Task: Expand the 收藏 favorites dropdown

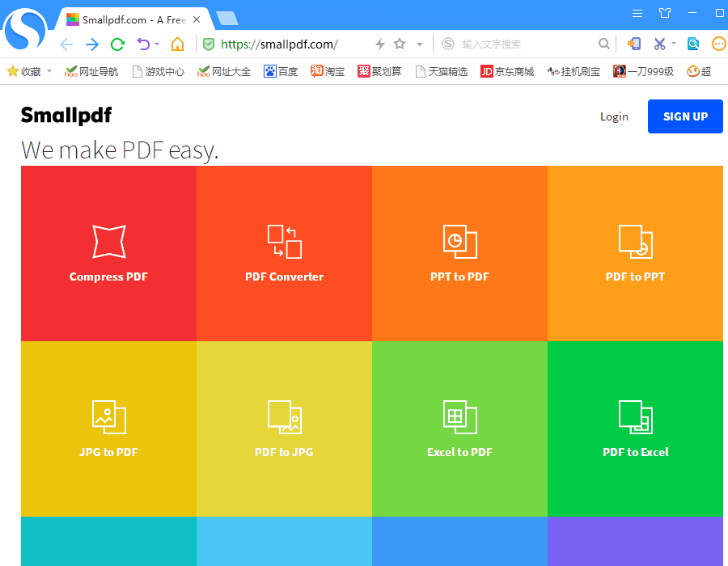Action: (x=49, y=71)
